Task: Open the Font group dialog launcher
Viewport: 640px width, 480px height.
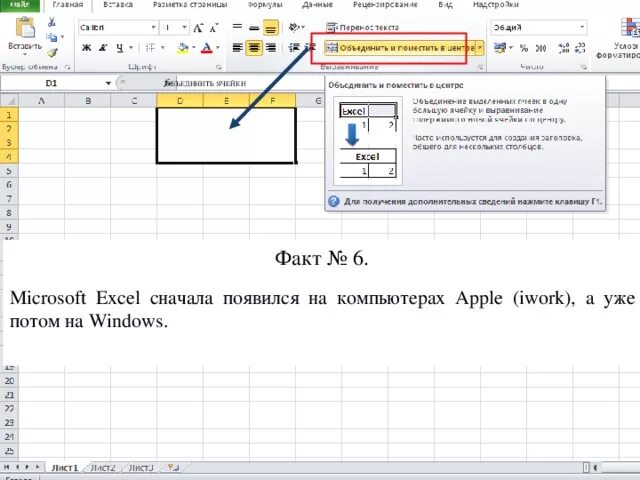Action: (218, 67)
